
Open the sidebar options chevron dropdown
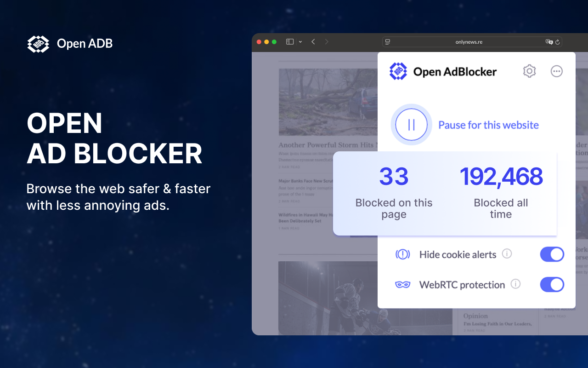click(300, 41)
